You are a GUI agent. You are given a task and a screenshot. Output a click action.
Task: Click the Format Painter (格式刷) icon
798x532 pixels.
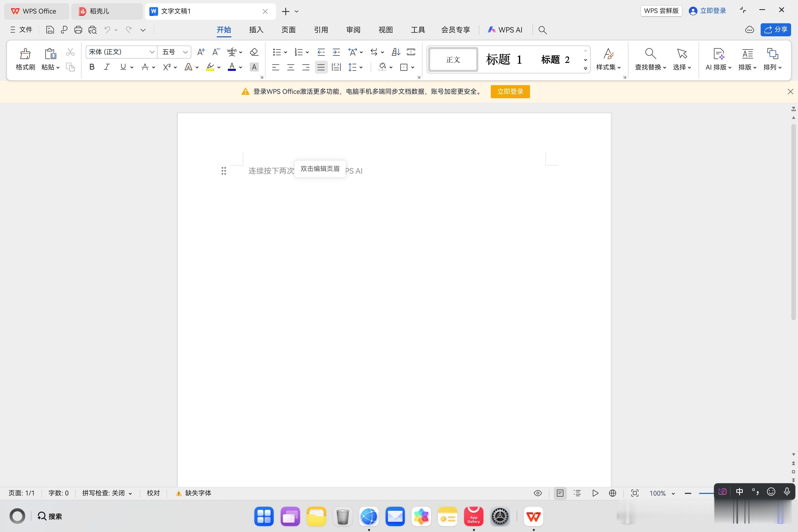click(x=25, y=54)
